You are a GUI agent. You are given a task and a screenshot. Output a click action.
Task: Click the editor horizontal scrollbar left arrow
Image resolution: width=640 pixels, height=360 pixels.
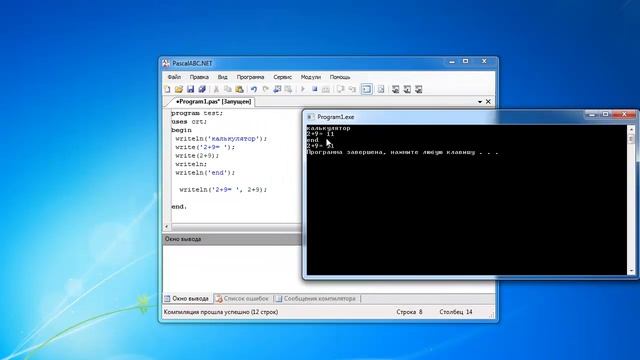click(x=167, y=227)
